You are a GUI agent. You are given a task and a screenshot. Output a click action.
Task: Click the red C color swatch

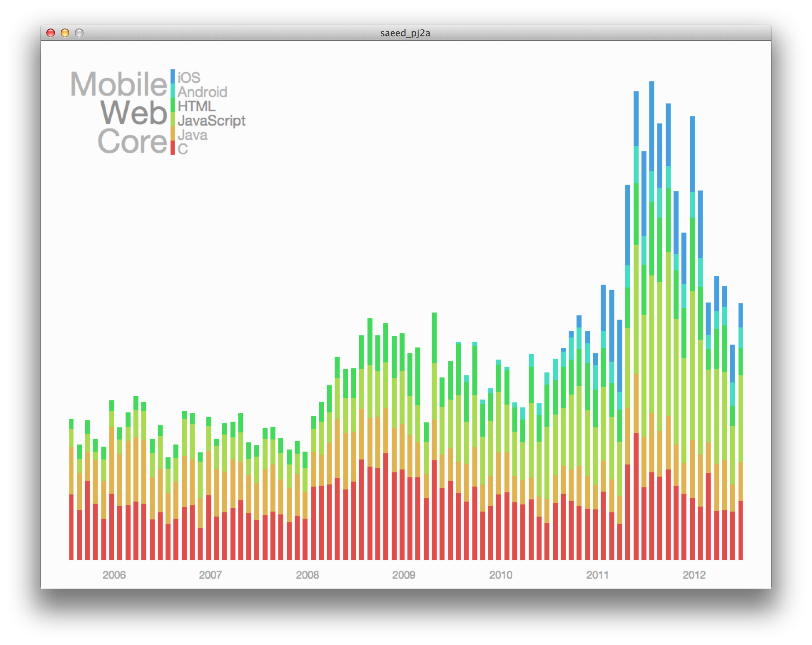coord(172,148)
